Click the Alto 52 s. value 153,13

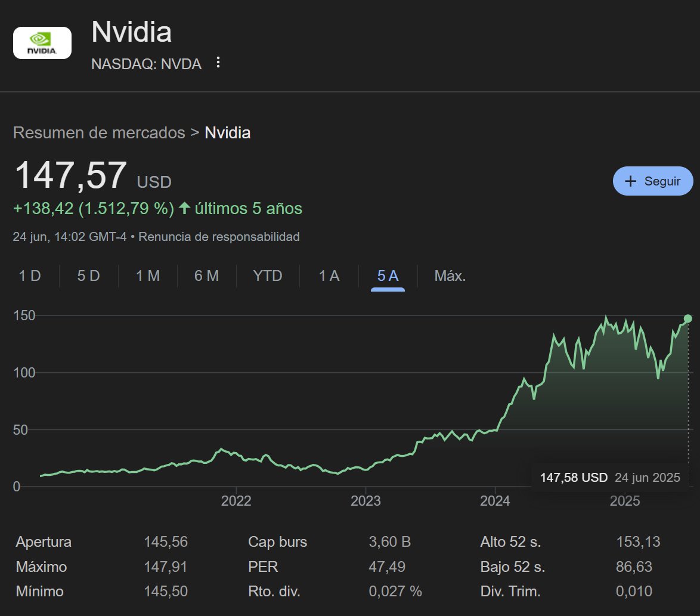click(x=638, y=541)
